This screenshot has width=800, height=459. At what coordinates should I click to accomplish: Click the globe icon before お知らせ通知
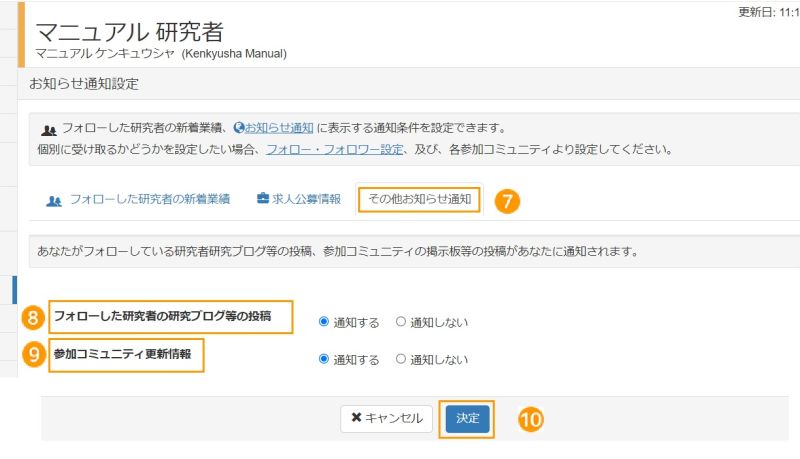click(239, 128)
